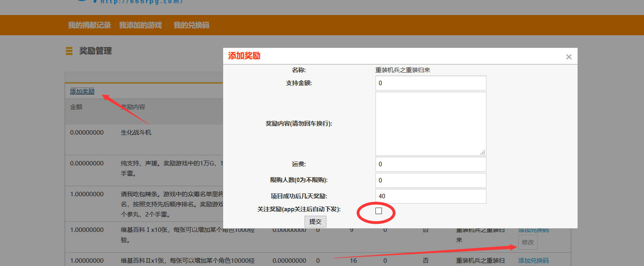The width and height of the screenshot is (644, 266).
Task: Click the 项目成功后几天奖励 field showing 40
Action: click(431, 196)
